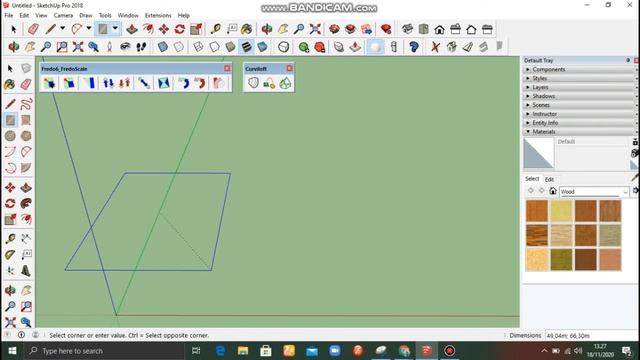The height and width of the screenshot is (360, 640).
Task: Select the Eraser tool in top toolbar
Action: tap(33, 29)
